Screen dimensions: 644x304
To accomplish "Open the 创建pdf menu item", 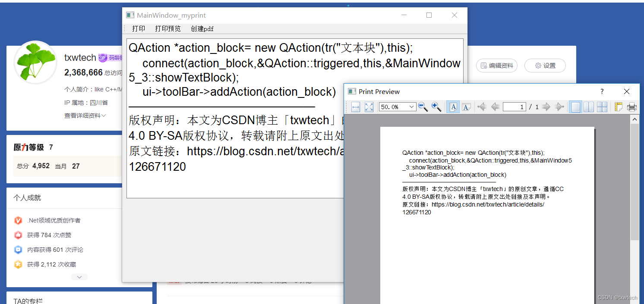I will point(202,28).
